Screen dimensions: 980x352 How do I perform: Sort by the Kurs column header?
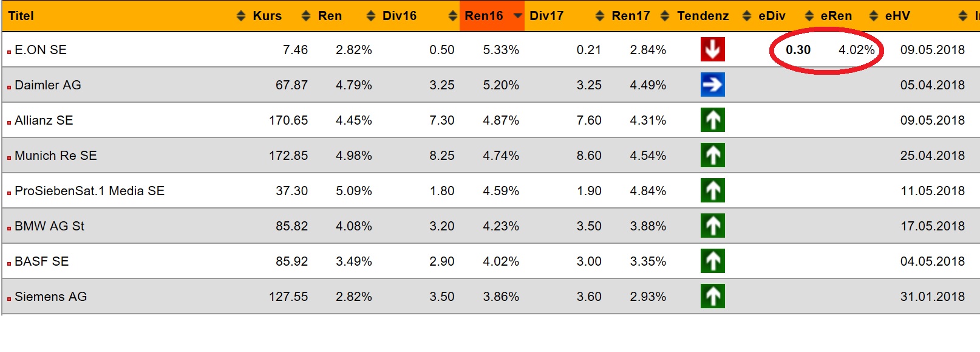[267, 16]
